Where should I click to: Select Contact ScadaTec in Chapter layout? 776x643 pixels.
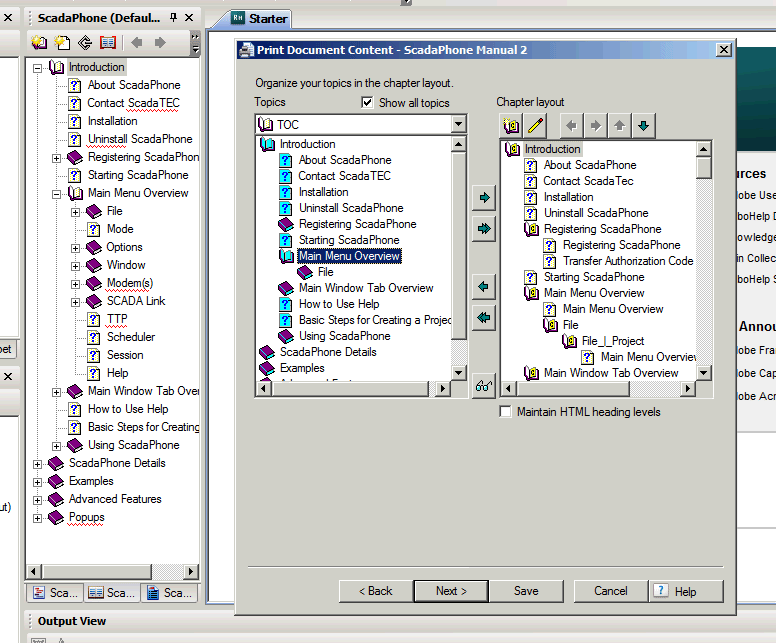(x=588, y=181)
